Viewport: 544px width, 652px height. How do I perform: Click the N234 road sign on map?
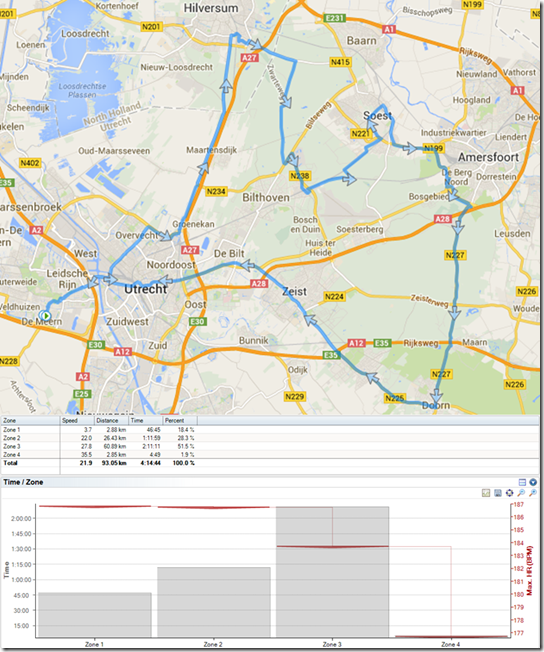tap(216, 191)
